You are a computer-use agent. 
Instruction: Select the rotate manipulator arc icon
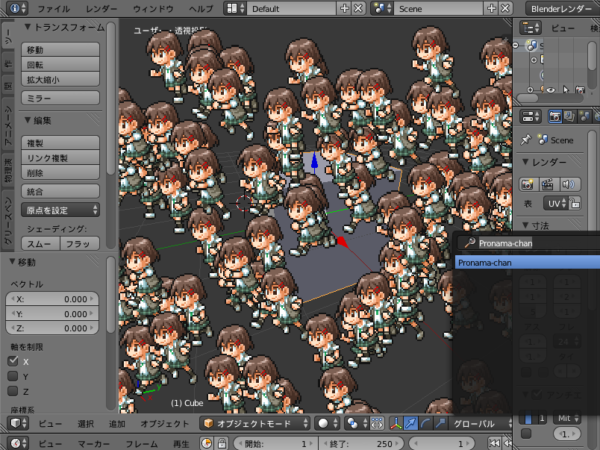tap(425, 423)
